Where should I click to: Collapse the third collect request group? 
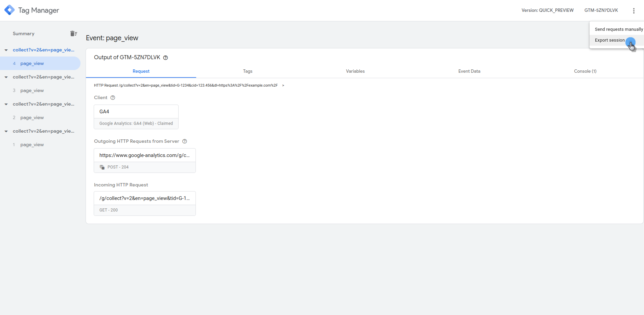tap(6, 104)
